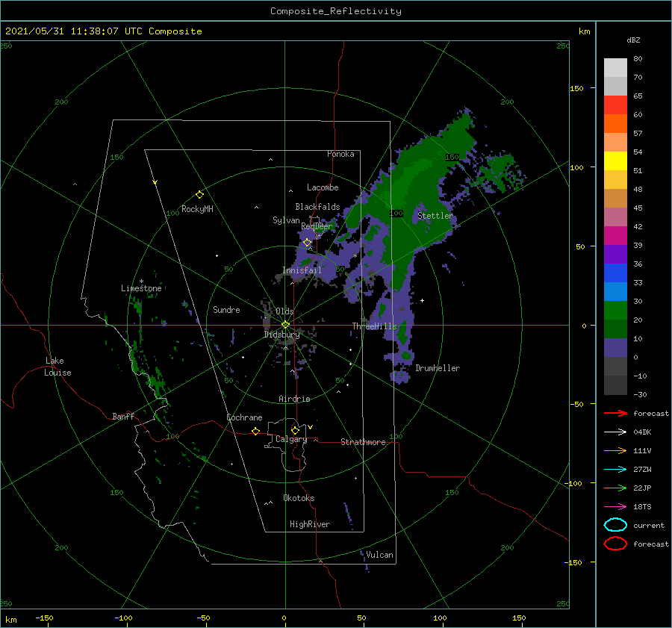Click the dBZ legend heading
This screenshot has width=672, height=628.
(x=633, y=40)
